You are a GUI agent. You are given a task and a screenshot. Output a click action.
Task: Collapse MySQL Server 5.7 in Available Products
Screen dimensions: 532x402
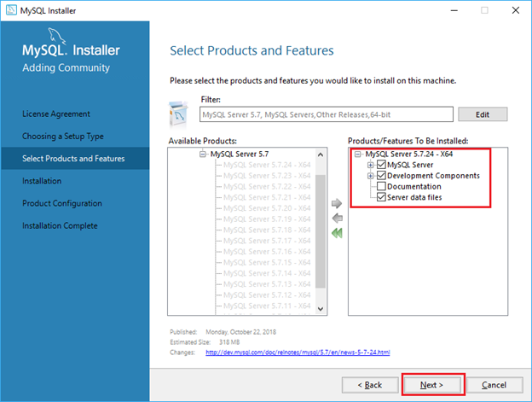tap(203, 154)
